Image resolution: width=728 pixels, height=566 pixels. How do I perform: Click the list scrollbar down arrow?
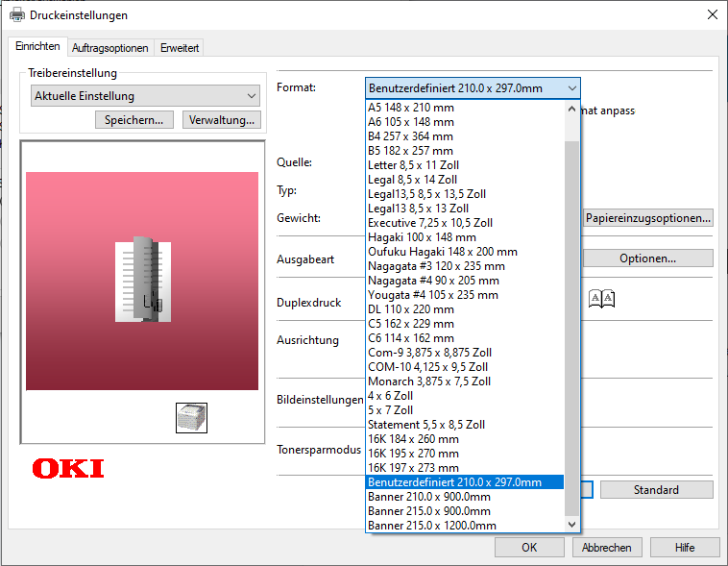coord(572,524)
